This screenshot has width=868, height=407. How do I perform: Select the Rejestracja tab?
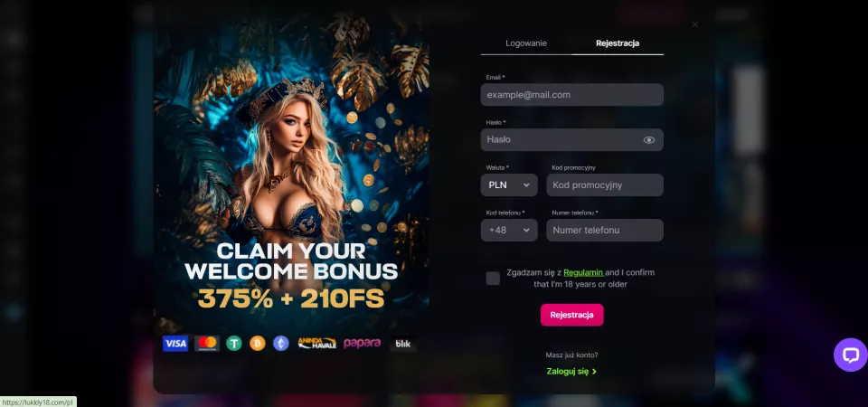[x=618, y=43]
